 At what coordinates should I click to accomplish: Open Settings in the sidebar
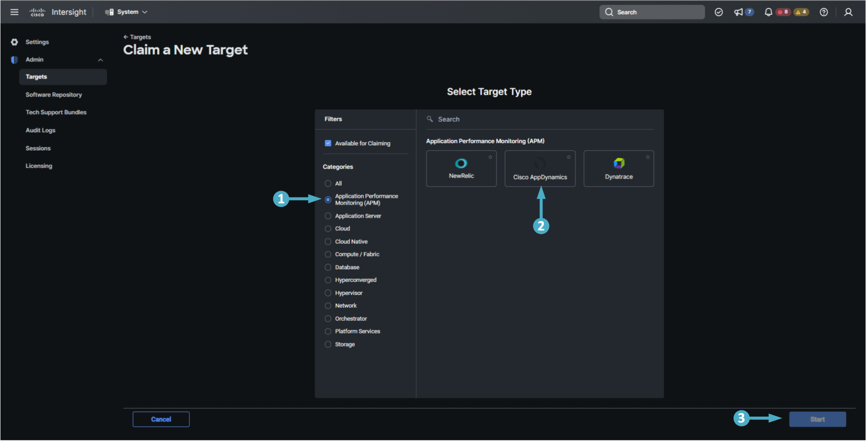pos(37,42)
